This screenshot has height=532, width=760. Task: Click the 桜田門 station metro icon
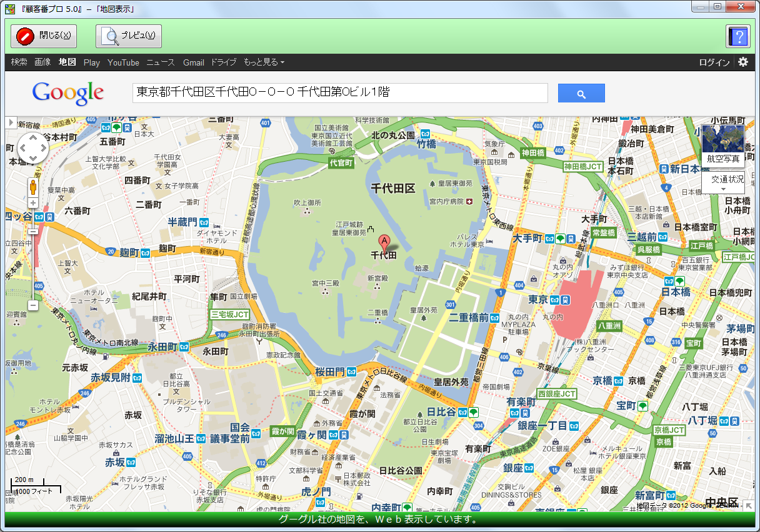coord(352,372)
